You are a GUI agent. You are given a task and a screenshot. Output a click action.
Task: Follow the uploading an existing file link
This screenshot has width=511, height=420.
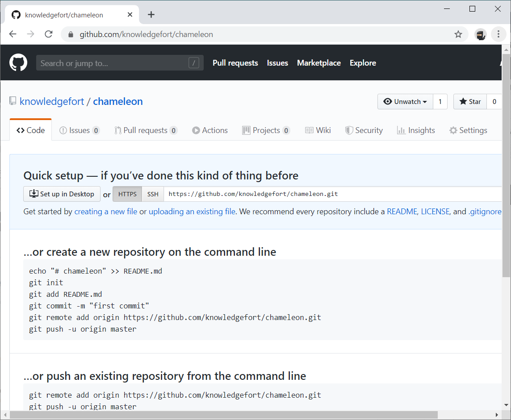pos(192,212)
